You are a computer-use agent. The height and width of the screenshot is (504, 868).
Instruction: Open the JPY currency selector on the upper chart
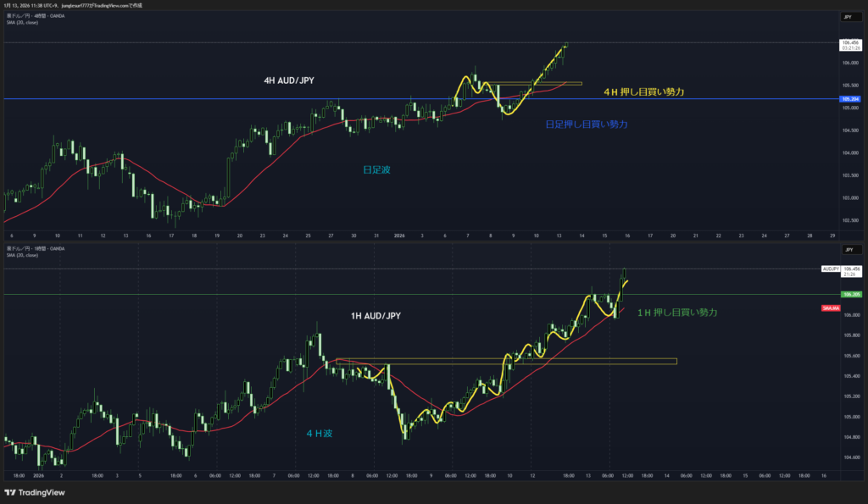848,17
